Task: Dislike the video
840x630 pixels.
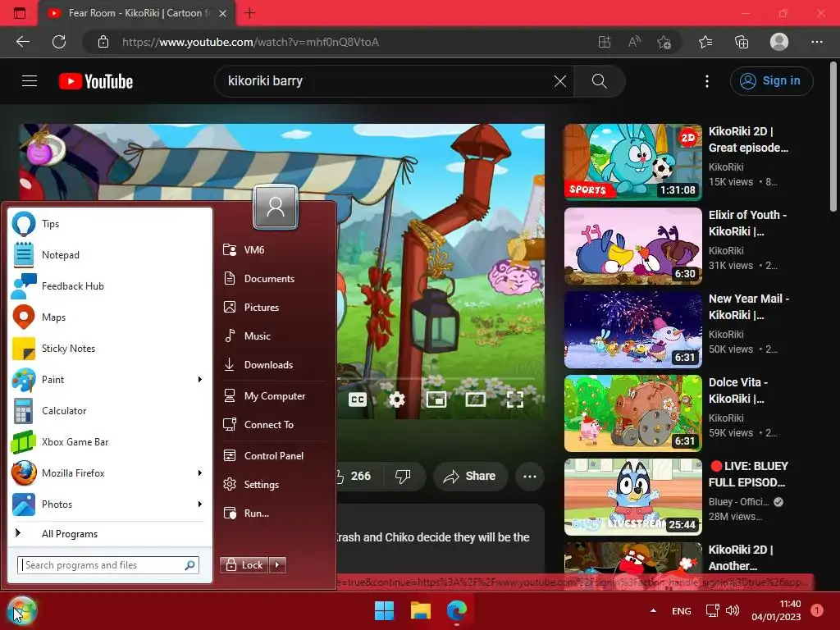Action: click(403, 476)
